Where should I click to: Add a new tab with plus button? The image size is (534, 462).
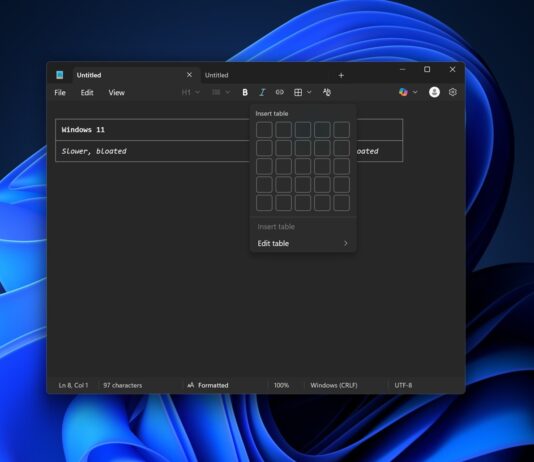341,75
